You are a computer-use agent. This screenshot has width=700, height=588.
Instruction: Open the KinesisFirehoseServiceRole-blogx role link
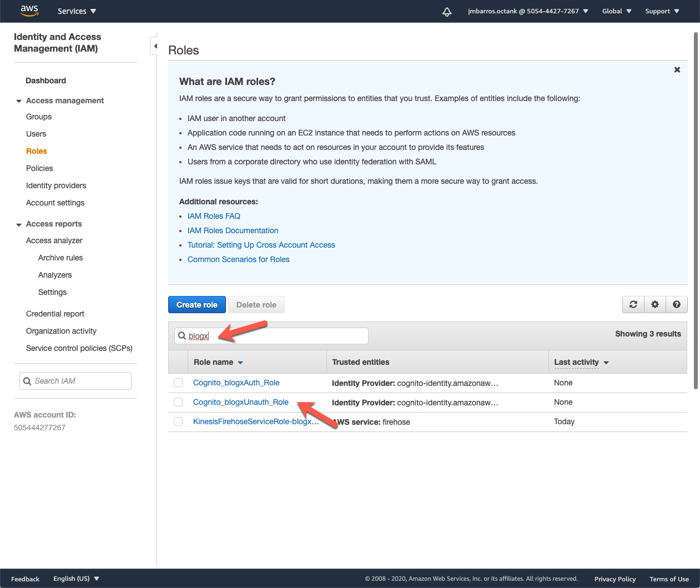(x=256, y=421)
